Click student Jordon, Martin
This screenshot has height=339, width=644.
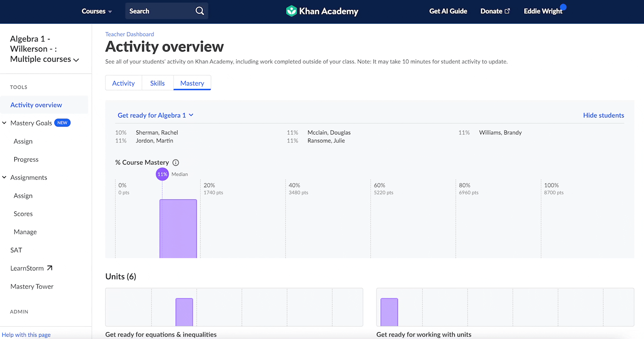(x=154, y=140)
